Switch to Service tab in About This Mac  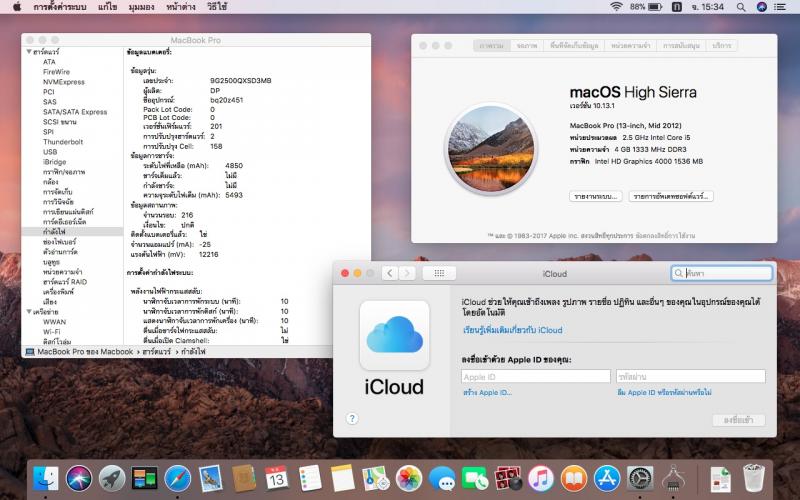[x=721, y=45]
